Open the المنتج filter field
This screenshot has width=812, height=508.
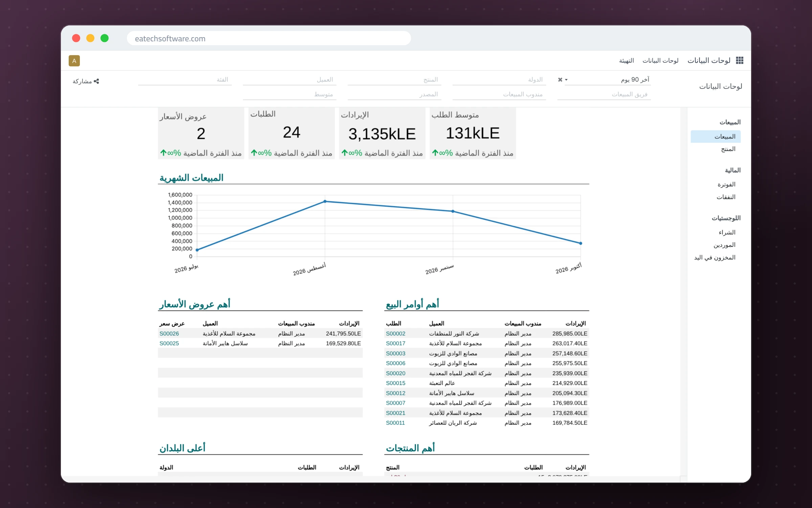[x=394, y=80]
